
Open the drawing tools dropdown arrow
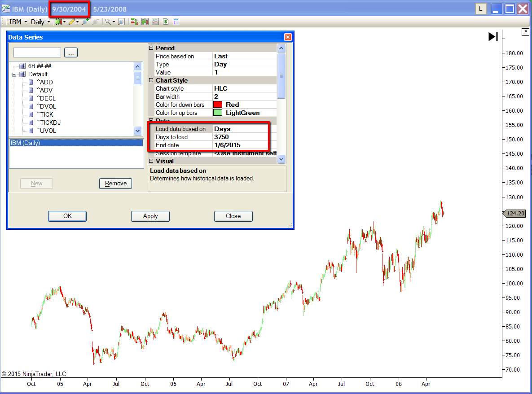pos(78,22)
